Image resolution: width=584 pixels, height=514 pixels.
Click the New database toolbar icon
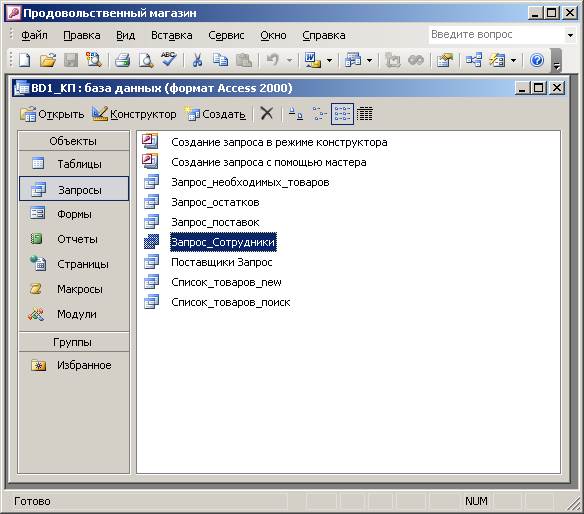[25, 60]
